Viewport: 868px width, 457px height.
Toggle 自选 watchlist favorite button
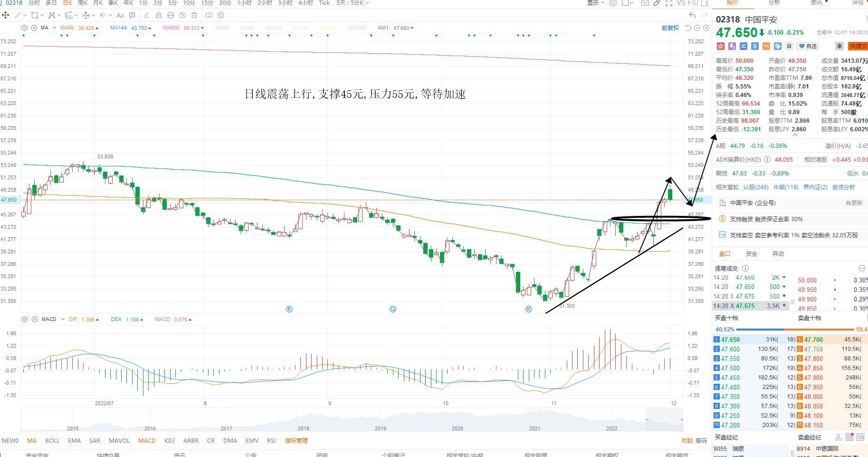(x=808, y=46)
